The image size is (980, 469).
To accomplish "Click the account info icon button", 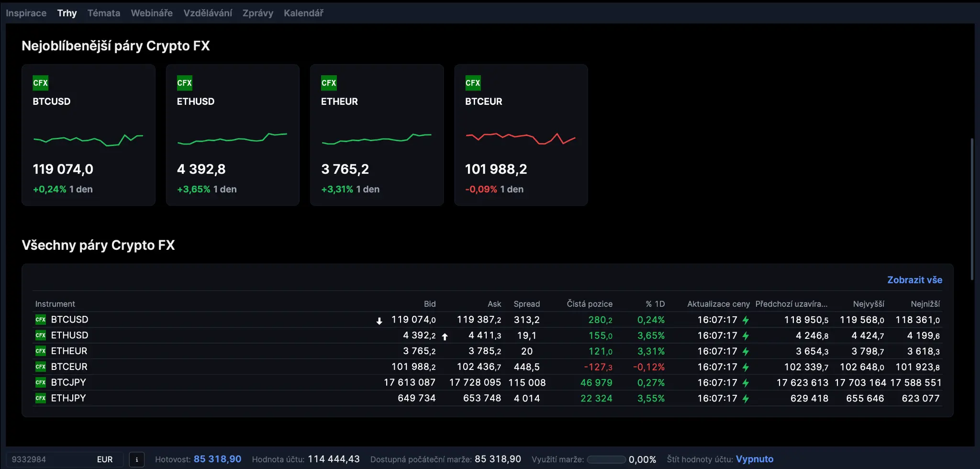I will point(137,459).
